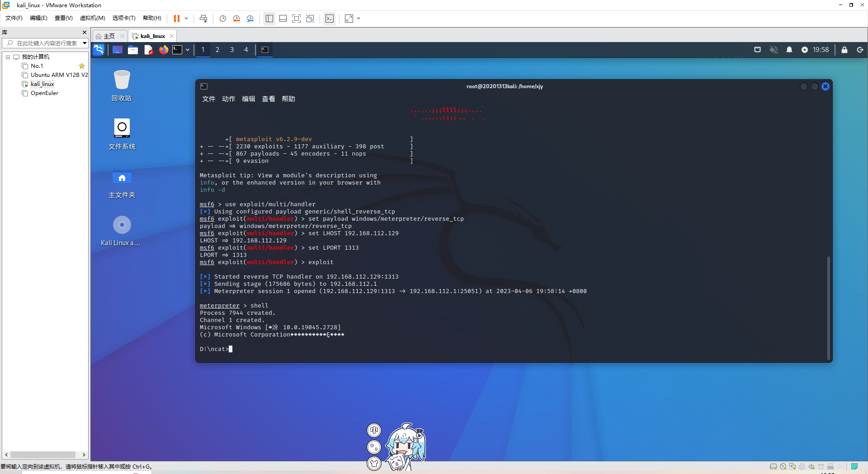Screen dimensions: 868x474
Task: Click the terminal window's vertical scrollbar
Action: pyautogui.click(x=828, y=308)
